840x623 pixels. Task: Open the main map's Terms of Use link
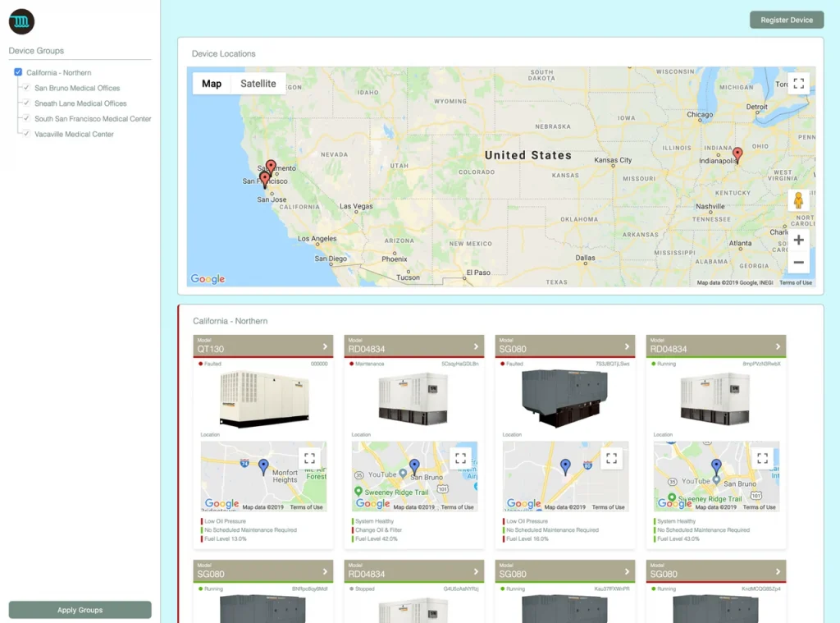[795, 283]
